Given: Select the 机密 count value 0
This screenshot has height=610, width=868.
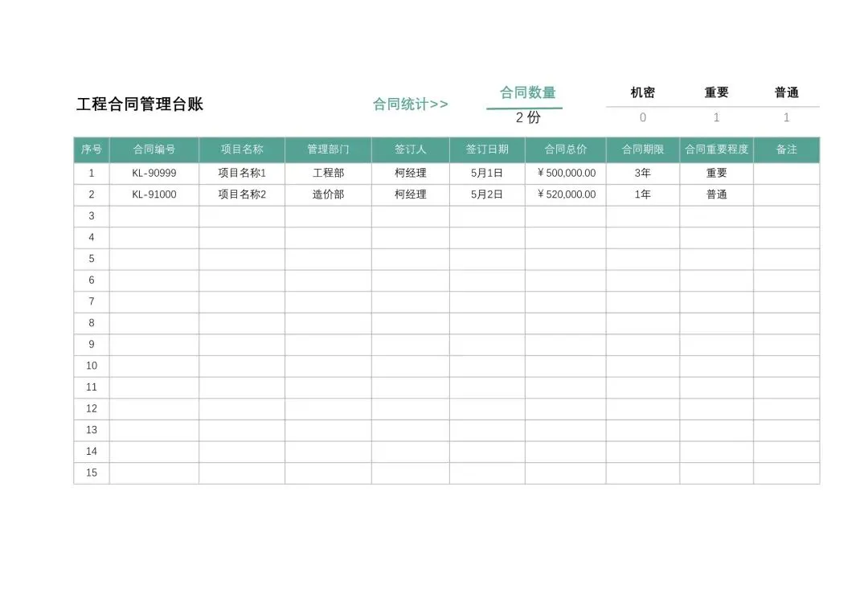Looking at the screenshot, I should pyautogui.click(x=643, y=117).
